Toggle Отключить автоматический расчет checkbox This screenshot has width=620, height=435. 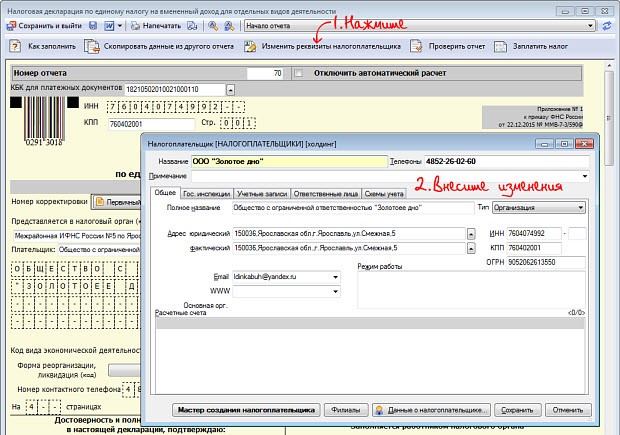click(299, 73)
